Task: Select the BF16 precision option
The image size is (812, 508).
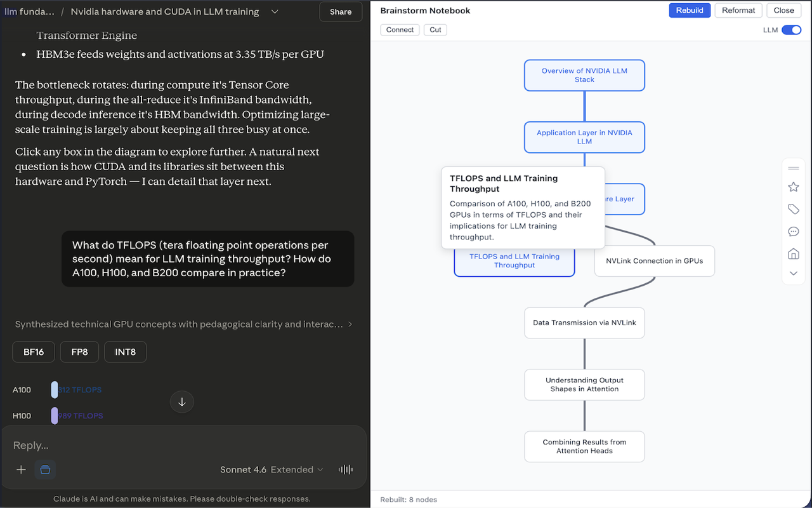Action: click(x=34, y=352)
